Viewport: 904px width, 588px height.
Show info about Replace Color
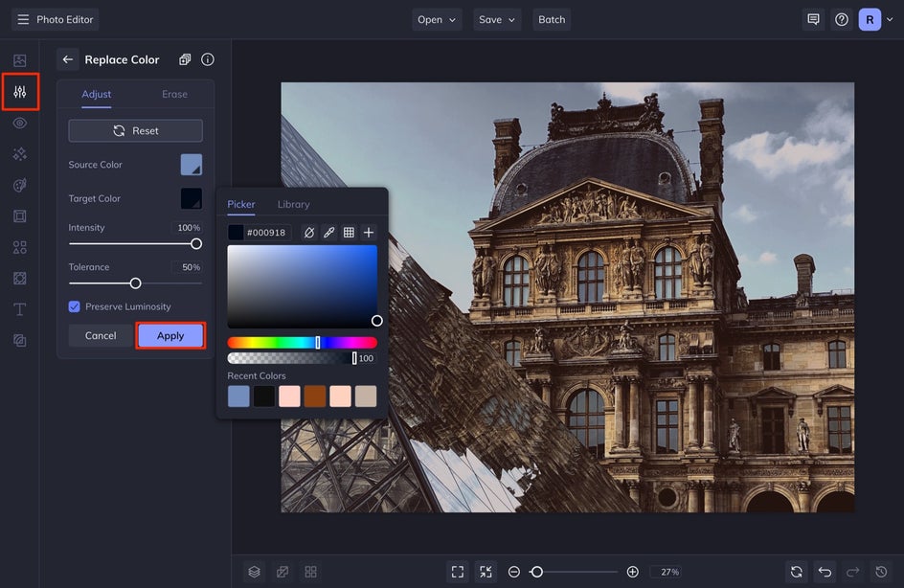208,59
